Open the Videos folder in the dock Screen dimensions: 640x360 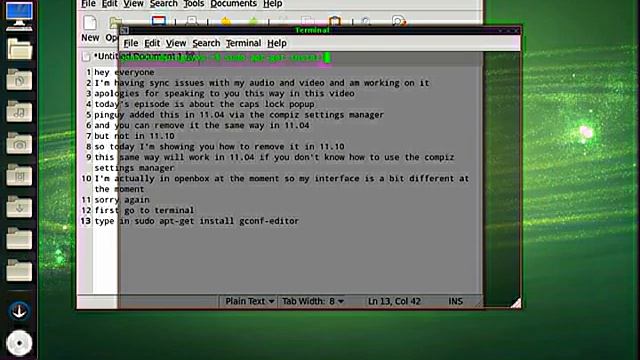tap(19, 175)
